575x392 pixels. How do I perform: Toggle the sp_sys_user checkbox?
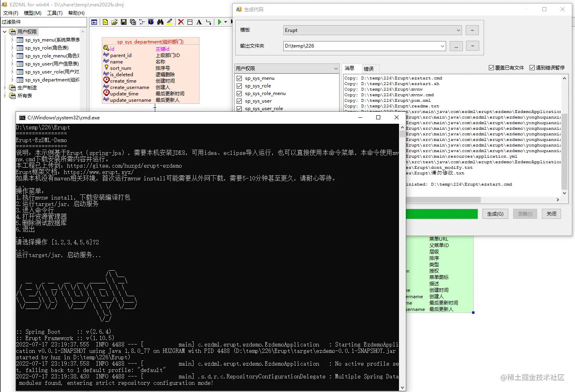(x=239, y=101)
